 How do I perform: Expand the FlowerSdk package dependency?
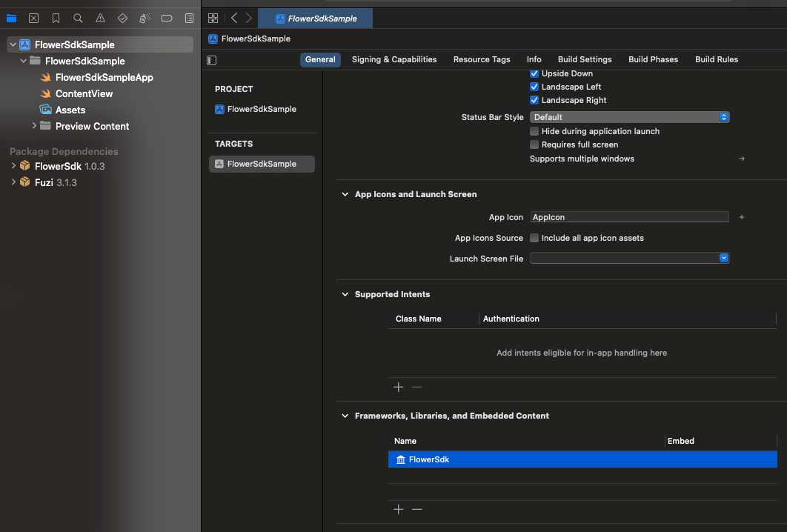tap(13, 166)
